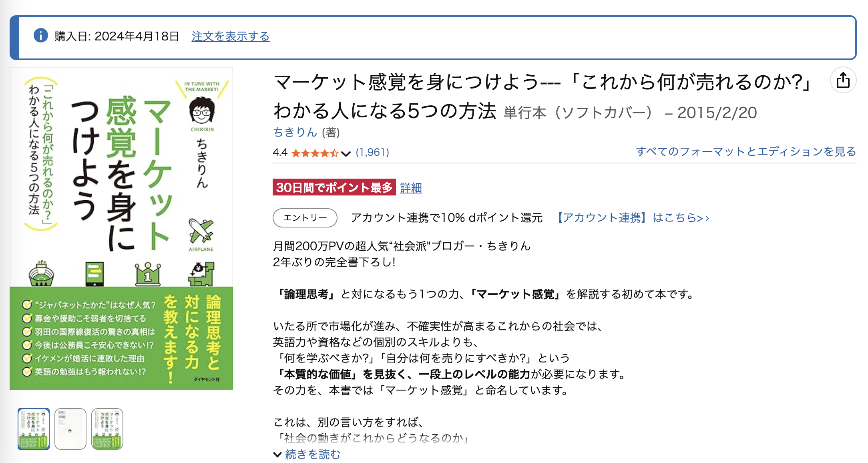The image size is (868, 463).
Task: Select the third cover thumbnail
Action: (107, 429)
